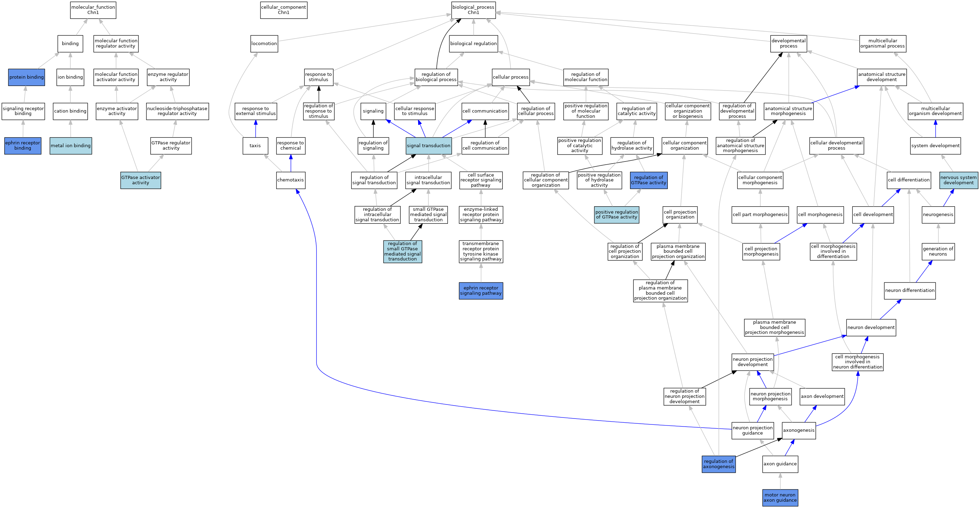Click the 'regulation of neuron projection development' node

pos(685,396)
